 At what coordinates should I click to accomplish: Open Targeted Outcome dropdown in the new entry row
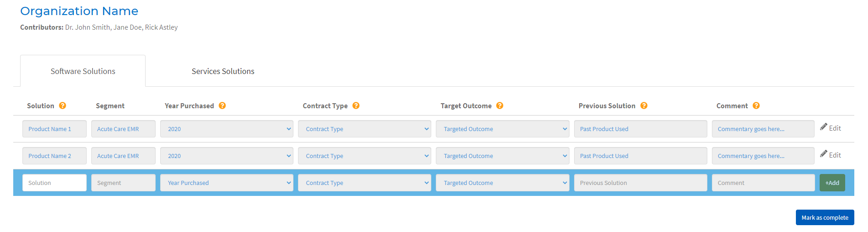502,183
